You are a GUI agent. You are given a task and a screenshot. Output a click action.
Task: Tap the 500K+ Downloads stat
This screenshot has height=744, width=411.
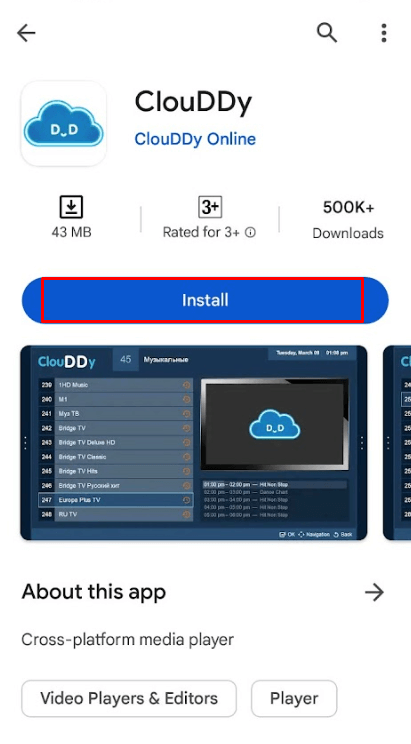[x=348, y=220]
